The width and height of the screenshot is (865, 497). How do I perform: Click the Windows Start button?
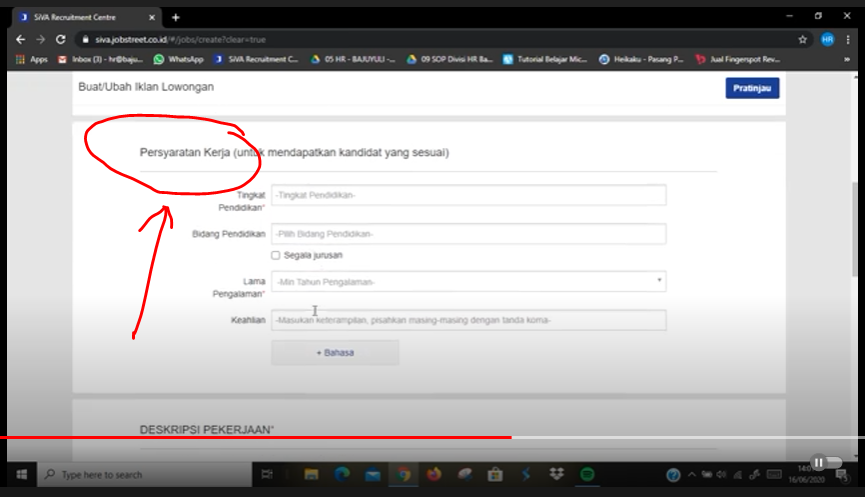tap(21, 474)
